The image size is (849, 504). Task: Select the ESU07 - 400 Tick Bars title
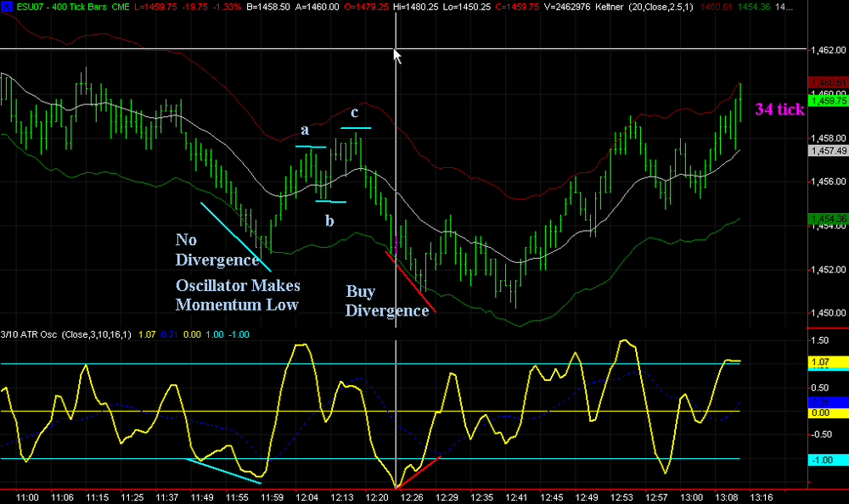[72, 7]
